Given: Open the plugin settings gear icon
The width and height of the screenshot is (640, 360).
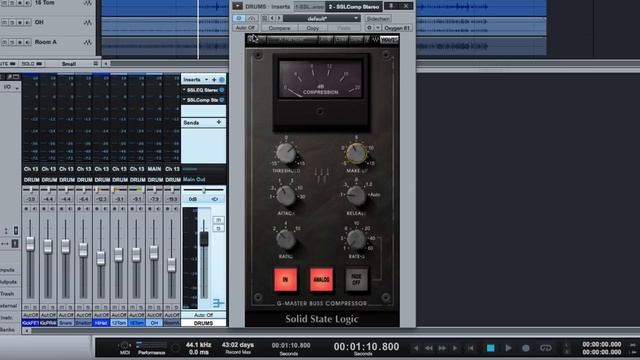Looking at the screenshot, I should (x=369, y=28).
